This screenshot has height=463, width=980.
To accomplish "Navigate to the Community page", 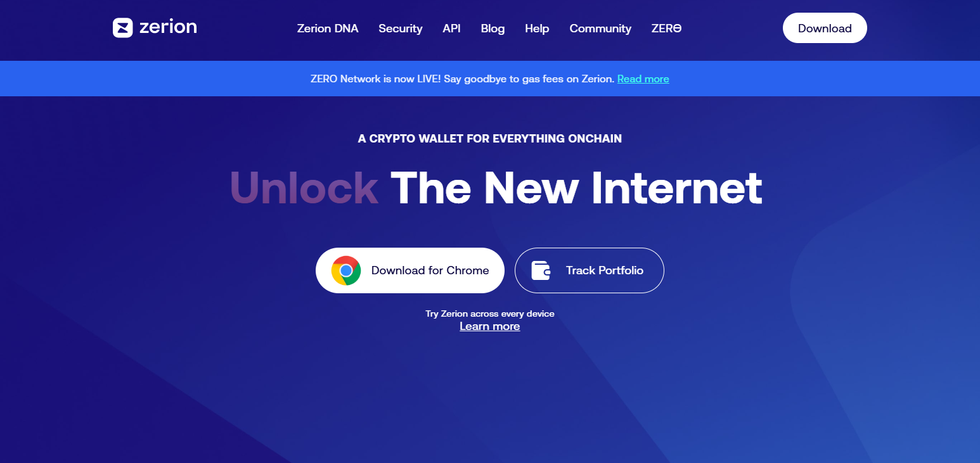I will 600,29.
